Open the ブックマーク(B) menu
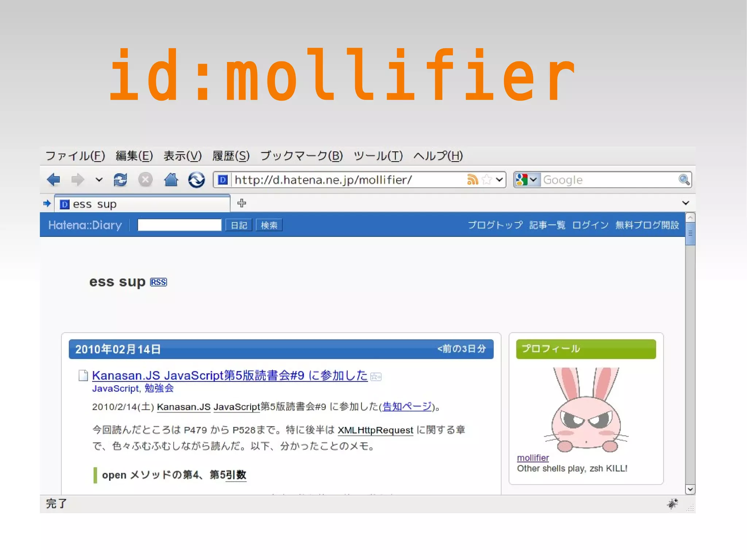Viewport: 747px width, 560px height. click(301, 156)
